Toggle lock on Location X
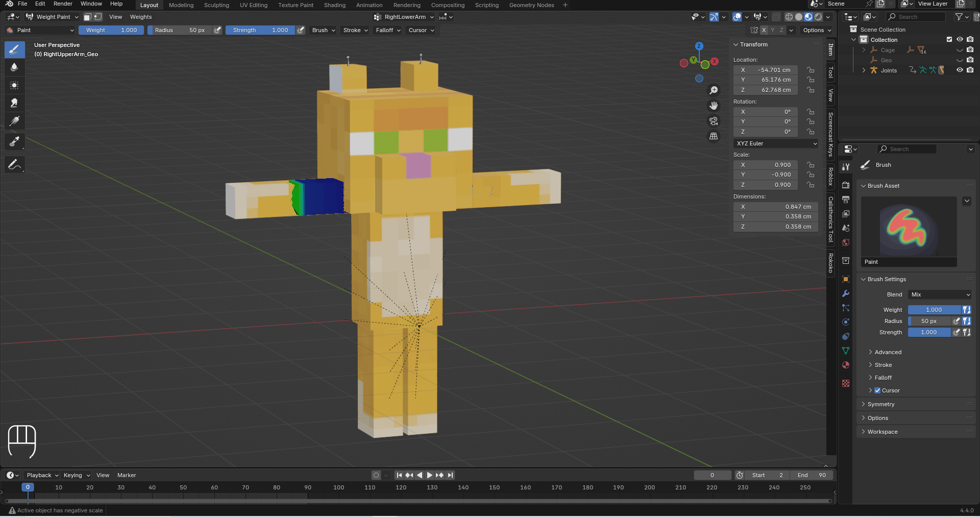 tap(811, 70)
